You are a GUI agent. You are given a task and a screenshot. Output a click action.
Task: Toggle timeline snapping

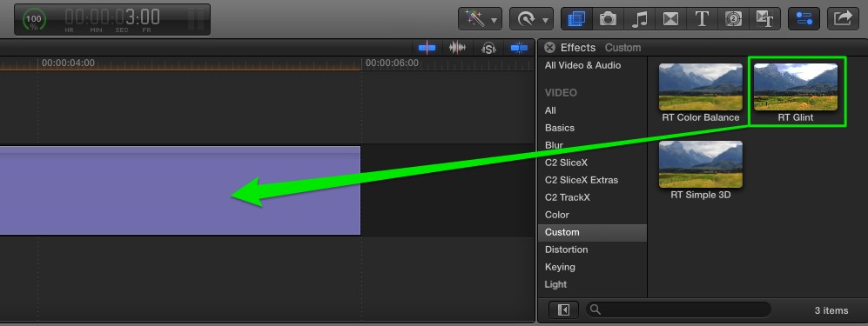pyautogui.click(x=519, y=48)
